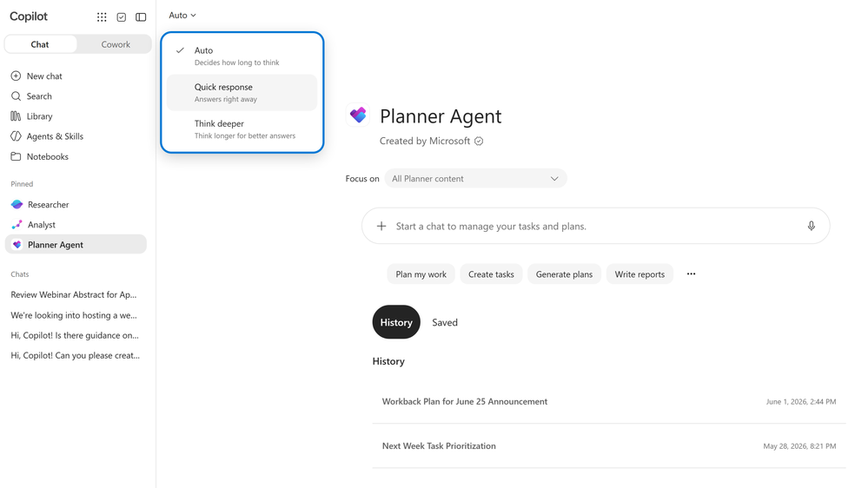Viewport: 868px width, 488px height.
Task: Choose Think deeper mode
Action: [x=242, y=129]
